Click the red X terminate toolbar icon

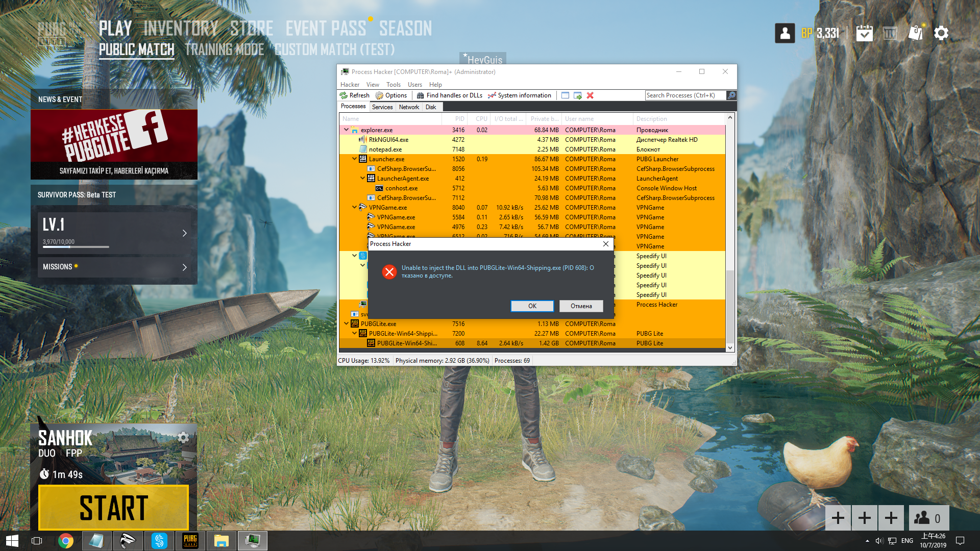pyautogui.click(x=590, y=95)
